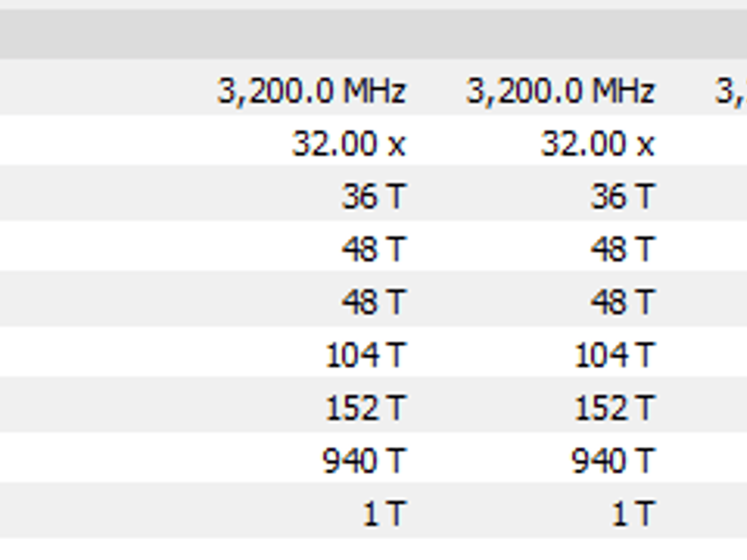Click the 104 T timing in the second column

point(615,355)
